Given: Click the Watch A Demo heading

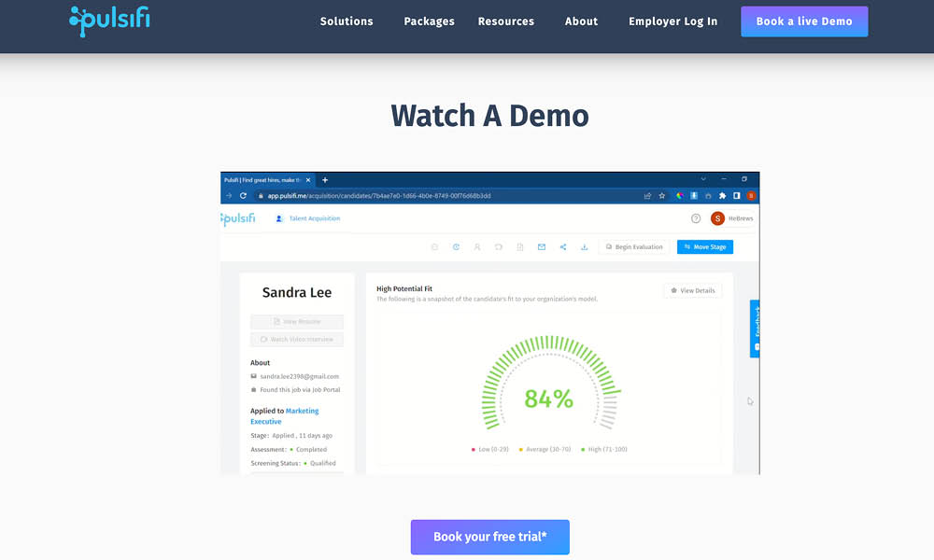Looking at the screenshot, I should click(x=489, y=116).
